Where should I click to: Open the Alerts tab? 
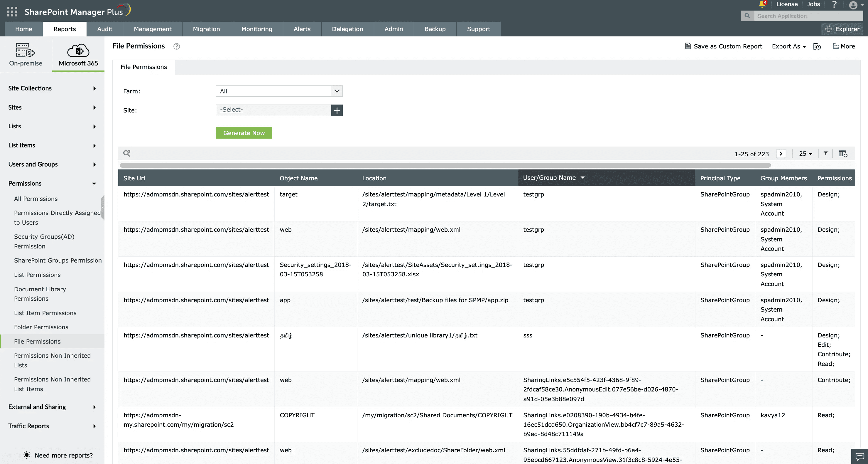[x=302, y=29]
